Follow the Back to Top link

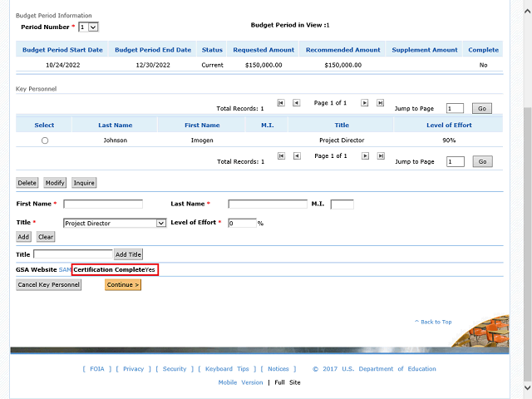point(433,322)
